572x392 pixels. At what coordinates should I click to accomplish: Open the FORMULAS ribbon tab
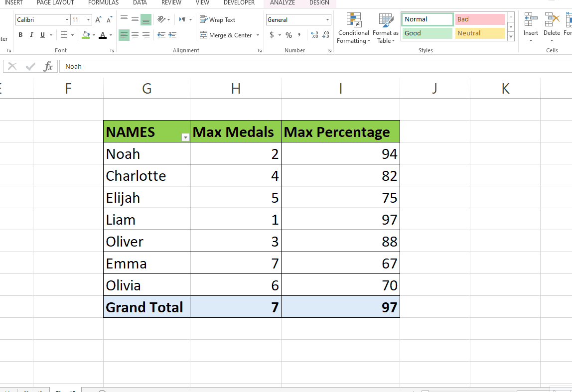(103, 3)
